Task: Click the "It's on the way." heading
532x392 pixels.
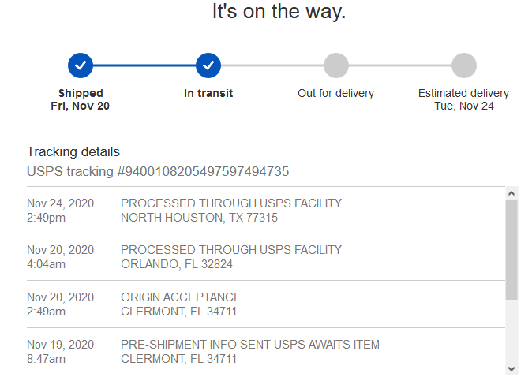Action: pos(279,11)
